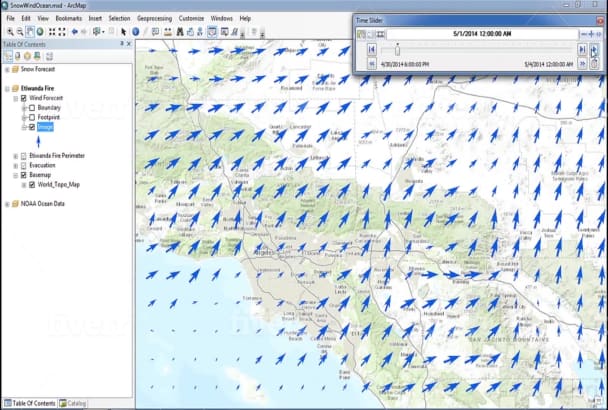Switch TOC to List By Visibility

pos(27,57)
